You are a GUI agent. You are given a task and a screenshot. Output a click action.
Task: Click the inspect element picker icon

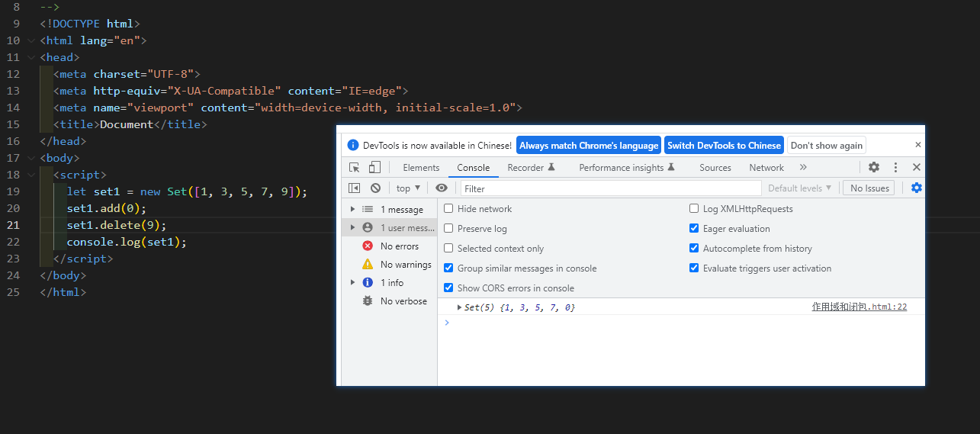pyautogui.click(x=355, y=168)
